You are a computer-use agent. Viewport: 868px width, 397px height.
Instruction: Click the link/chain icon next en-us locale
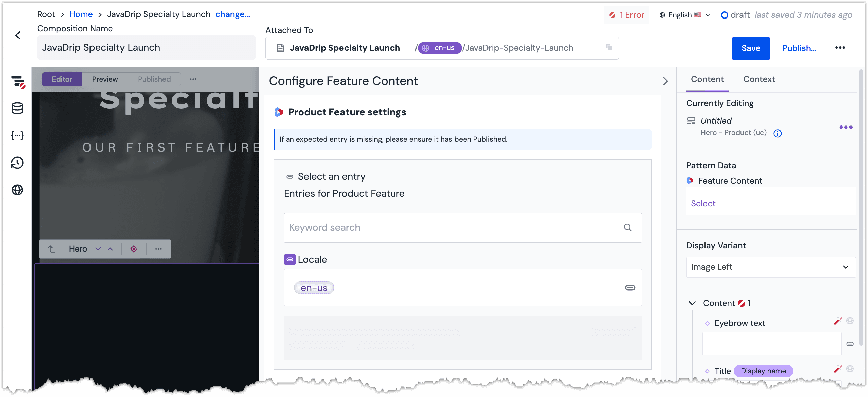[x=630, y=287]
